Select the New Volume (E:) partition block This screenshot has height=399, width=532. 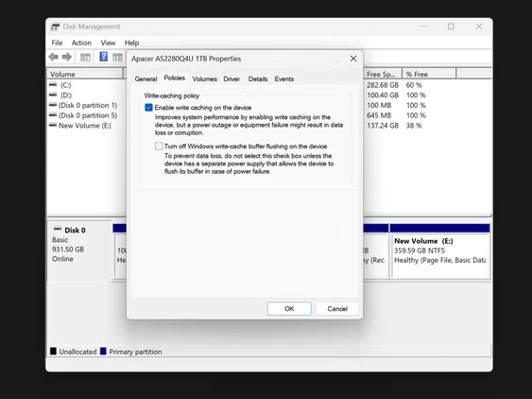pyautogui.click(x=440, y=252)
